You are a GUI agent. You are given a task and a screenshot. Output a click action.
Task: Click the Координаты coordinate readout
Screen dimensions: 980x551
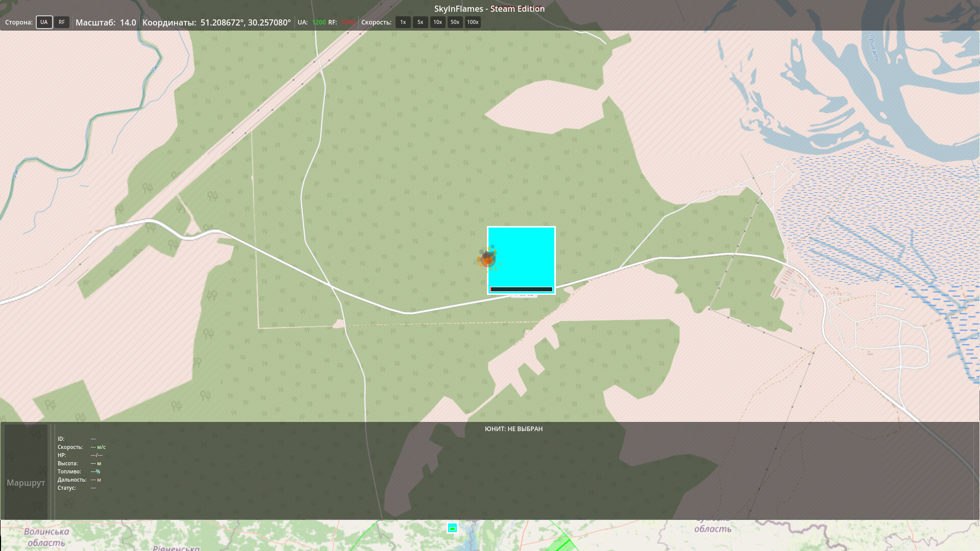tap(216, 22)
